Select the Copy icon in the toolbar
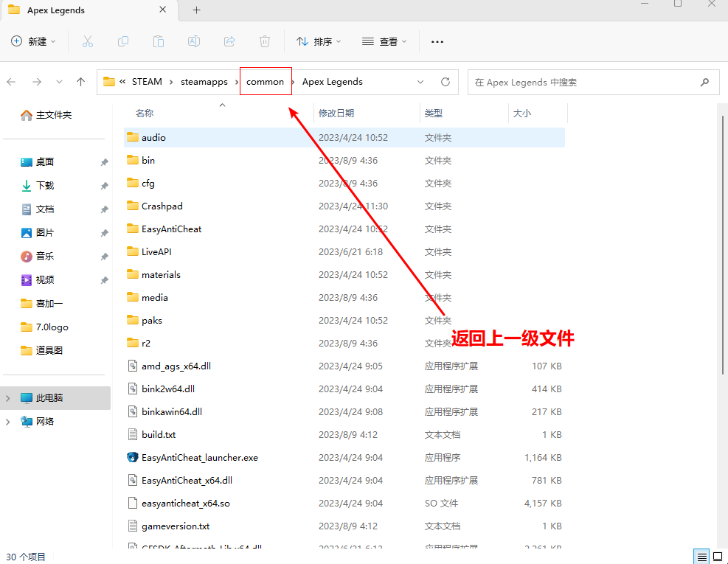The width and height of the screenshot is (728, 564). [122, 41]
